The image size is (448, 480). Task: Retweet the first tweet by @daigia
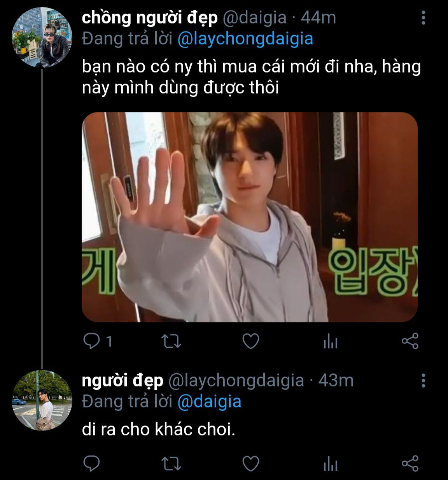coord(171,342)
